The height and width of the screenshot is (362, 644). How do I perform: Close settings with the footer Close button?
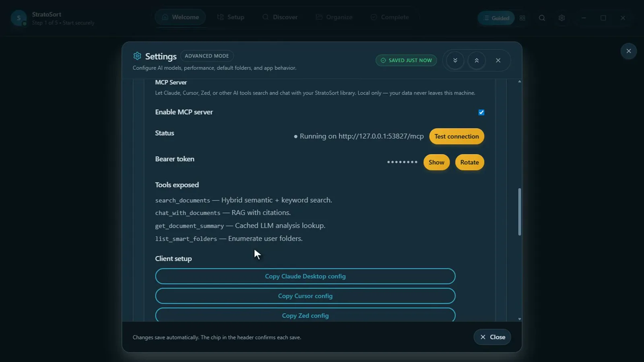(x=492, y=337)
